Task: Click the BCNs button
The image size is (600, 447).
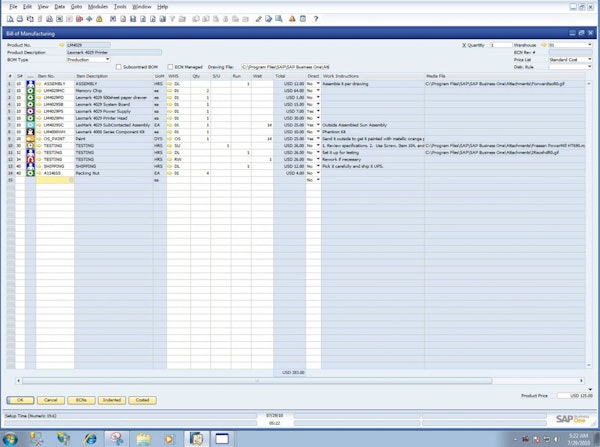Action: click(82, 399)
